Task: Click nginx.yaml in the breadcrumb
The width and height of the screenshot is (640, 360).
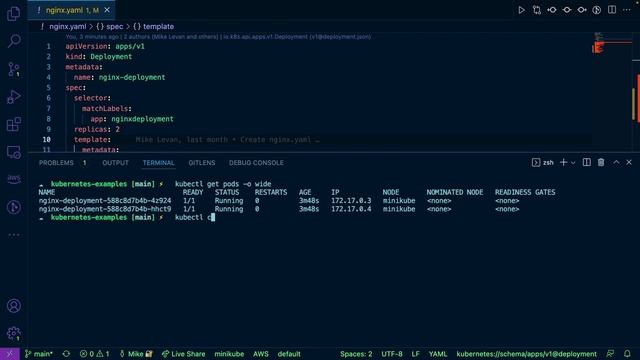Action: (67, 27)
